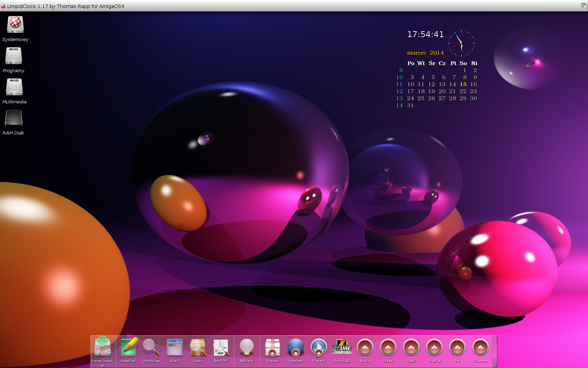Click the boing ball icon in title bar
Image resolution: width=588 pixels, height=368 pixels.
click(x=3, y=6)
